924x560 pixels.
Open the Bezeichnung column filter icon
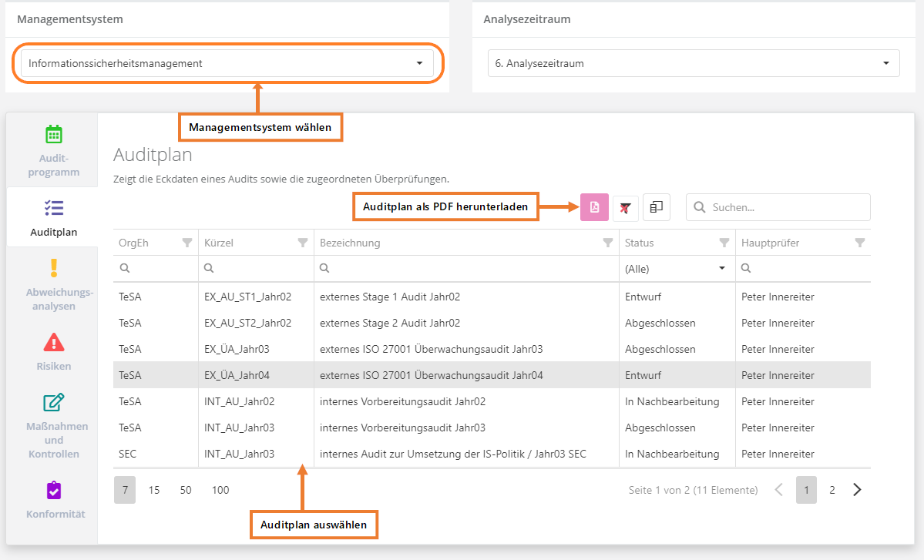tap(607, 243)
